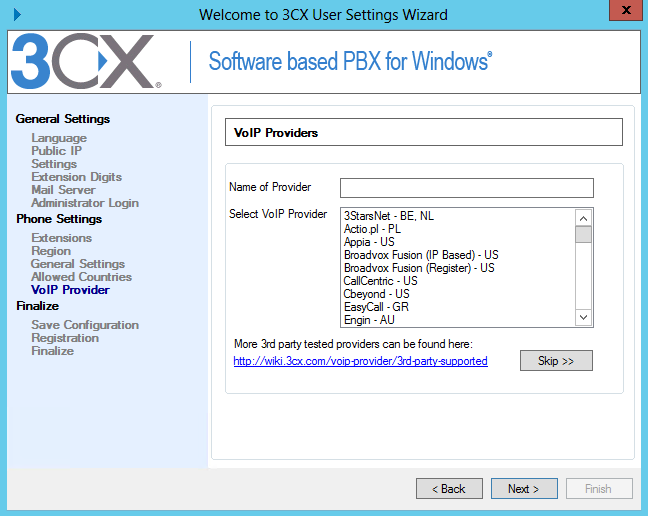Click the Name of Provider label

(x=270, y=187)
